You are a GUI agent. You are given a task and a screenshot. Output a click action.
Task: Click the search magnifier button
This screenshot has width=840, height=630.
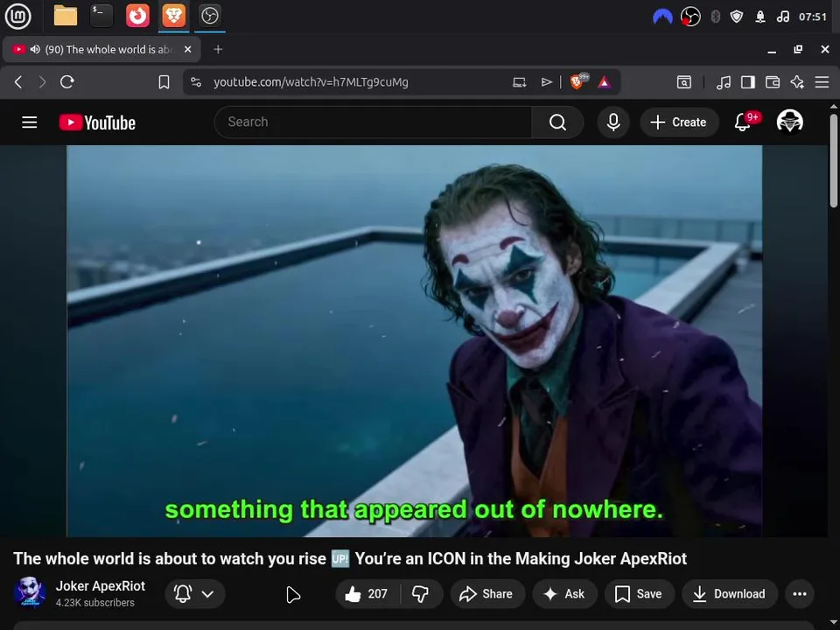tap(557, 122)
